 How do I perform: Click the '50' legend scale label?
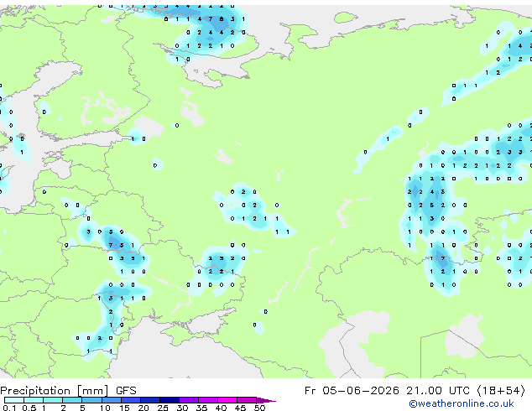[259, 408]
